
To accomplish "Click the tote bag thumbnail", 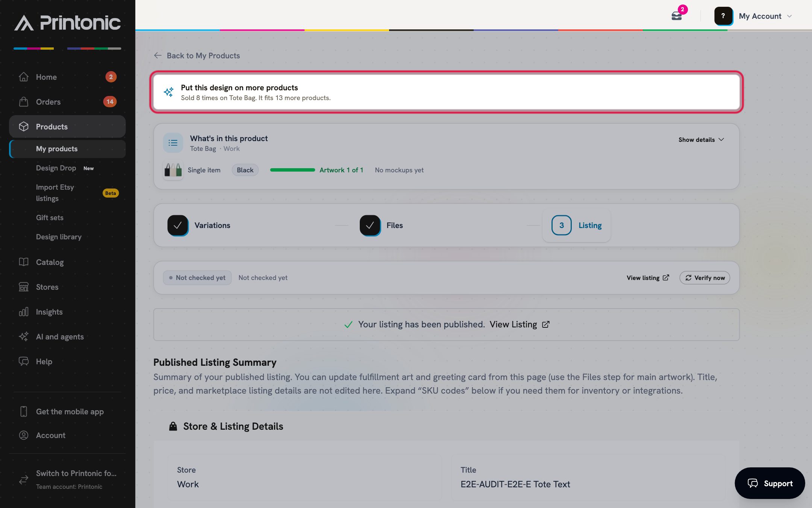I will [x=173, y=170].
